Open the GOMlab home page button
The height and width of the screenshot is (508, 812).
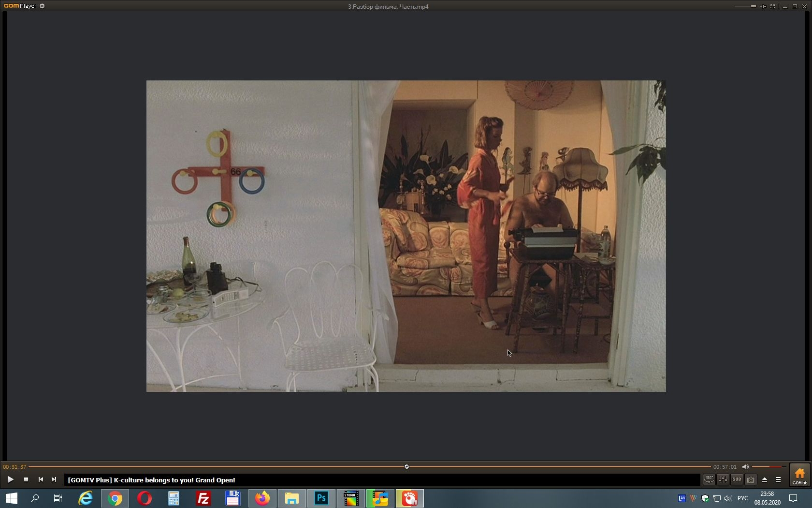pyautogui.click(x=800, y=476)
